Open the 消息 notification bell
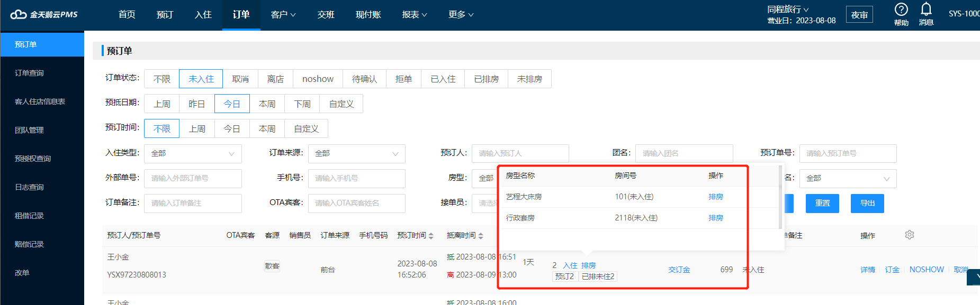 926,14
